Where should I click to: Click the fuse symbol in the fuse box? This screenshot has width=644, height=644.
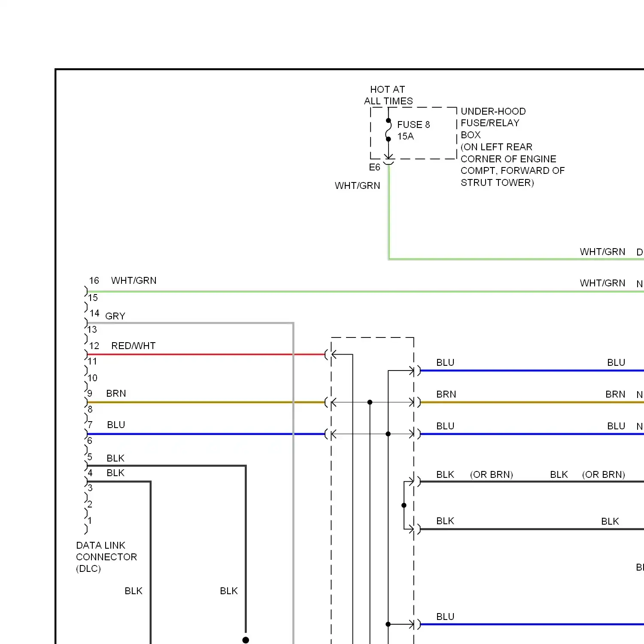coord(388,130)
